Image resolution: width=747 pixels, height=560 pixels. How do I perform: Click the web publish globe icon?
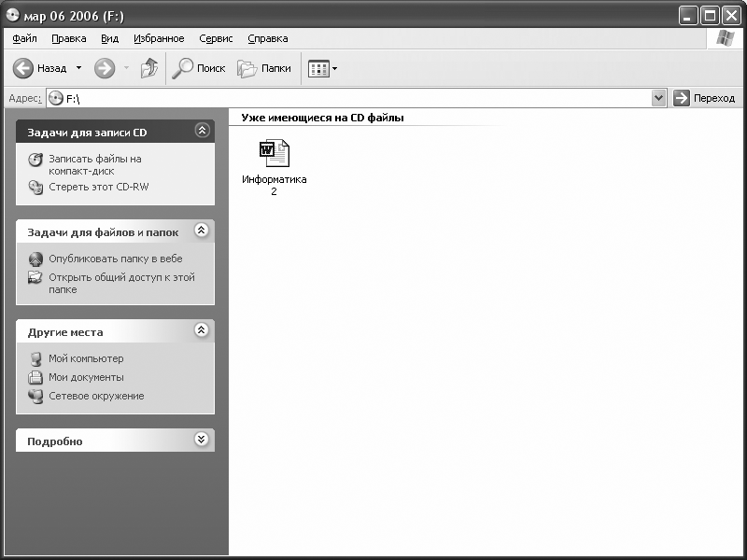click(x=35, y=259)
